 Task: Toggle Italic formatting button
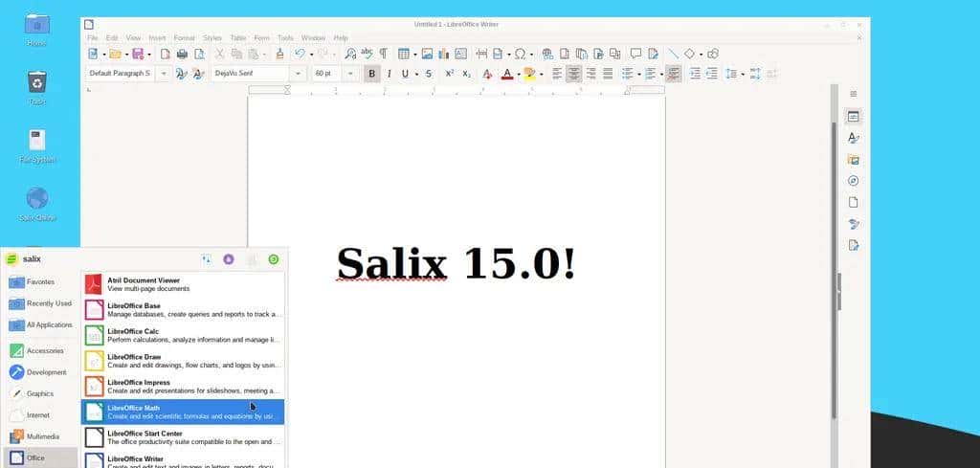coord(389,74)
